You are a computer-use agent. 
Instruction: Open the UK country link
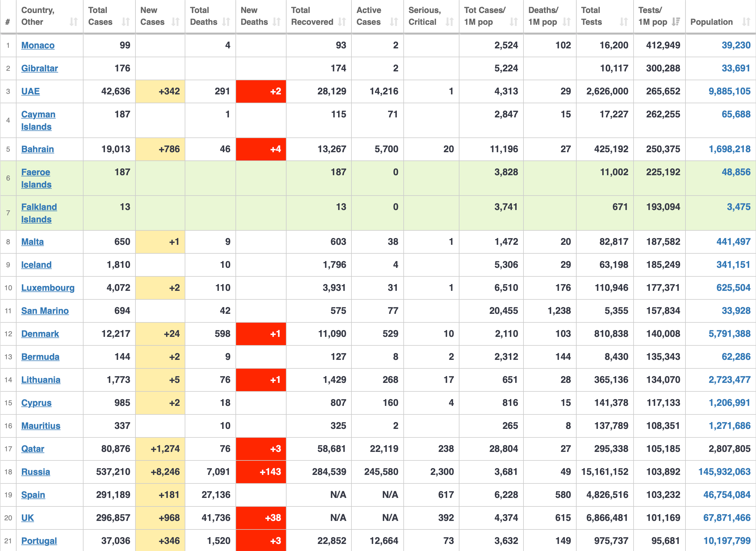point(28,518)
